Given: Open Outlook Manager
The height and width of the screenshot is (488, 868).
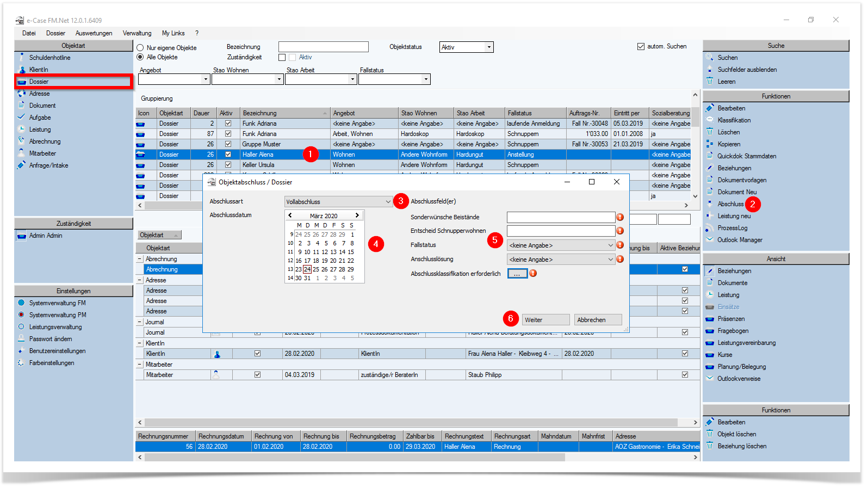Looking at the screenshot, I should [x=740, y=240].
